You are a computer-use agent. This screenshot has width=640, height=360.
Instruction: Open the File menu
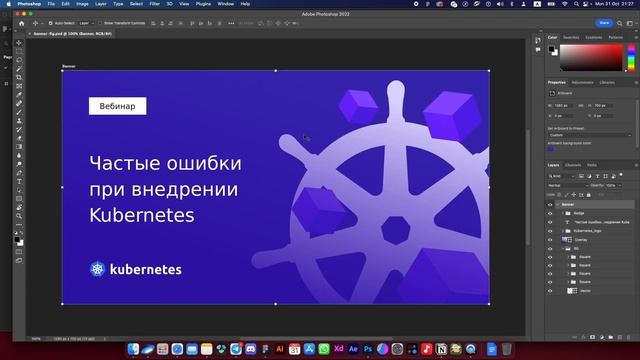pos(51,4)
